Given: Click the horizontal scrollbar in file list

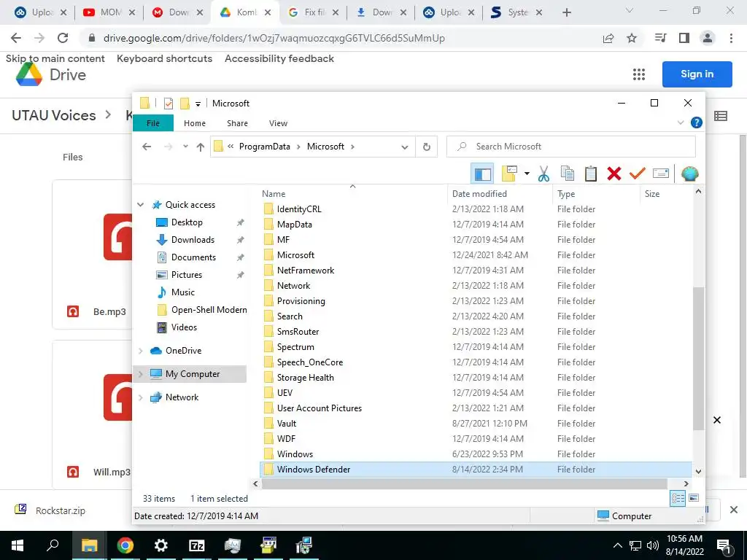Looking at the screenshot, I should pyautogui.click(x=463, y=484).
